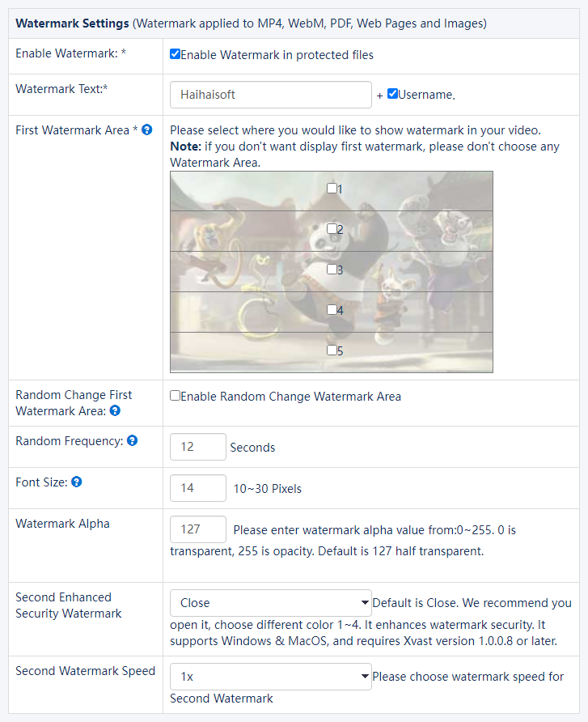Click help icon next to First Watermark Area

click(x=146, y=130)
